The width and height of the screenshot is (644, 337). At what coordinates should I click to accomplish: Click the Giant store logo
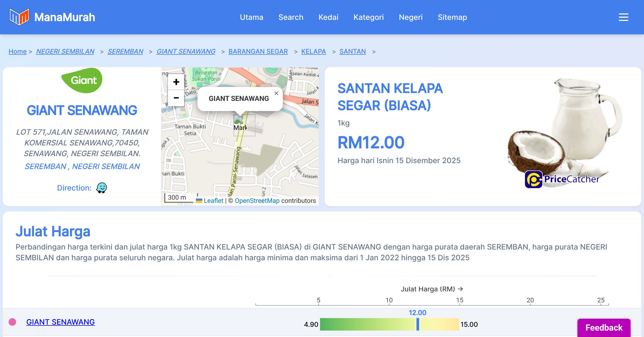point(82,80)
